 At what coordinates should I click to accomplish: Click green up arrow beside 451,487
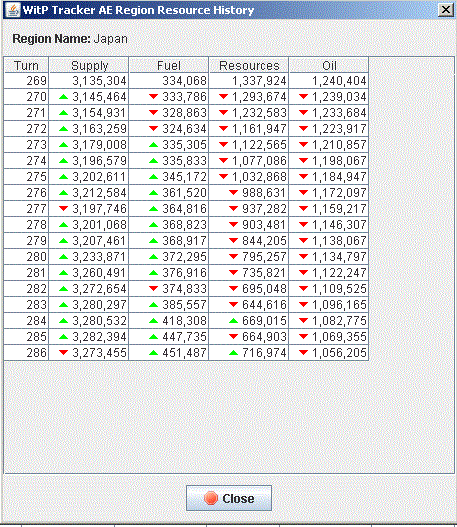point(153,353)
